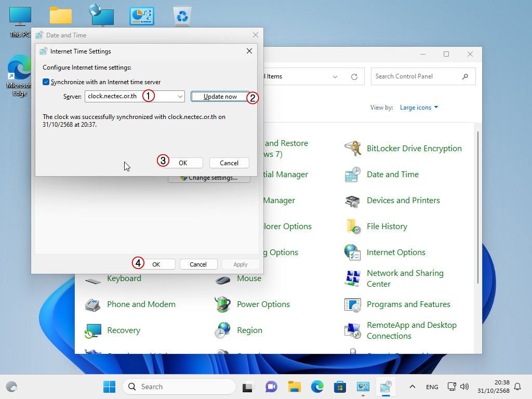532x399 pixels.
Task: Open the Windows Start menu
Action: point(109,387)
